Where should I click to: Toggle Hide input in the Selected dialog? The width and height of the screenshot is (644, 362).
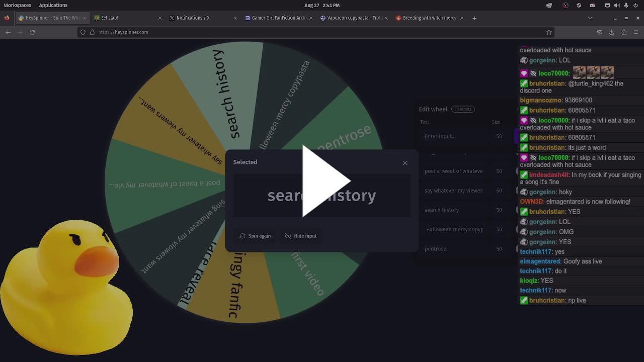click(301, 236)
